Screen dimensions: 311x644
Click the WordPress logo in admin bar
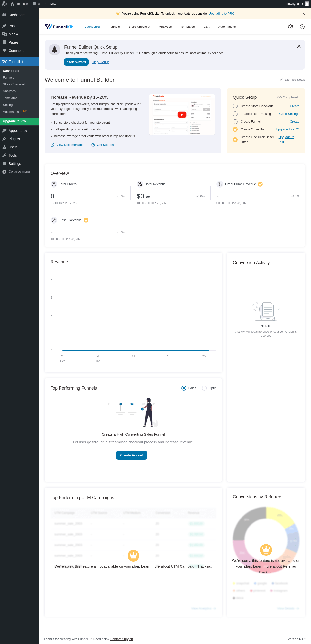point(4,4)
